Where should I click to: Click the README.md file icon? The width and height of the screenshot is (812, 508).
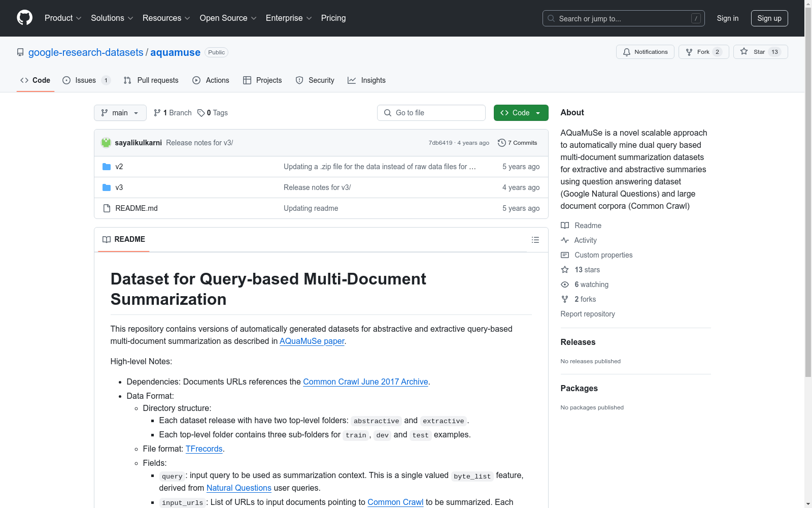coord(107,208)
